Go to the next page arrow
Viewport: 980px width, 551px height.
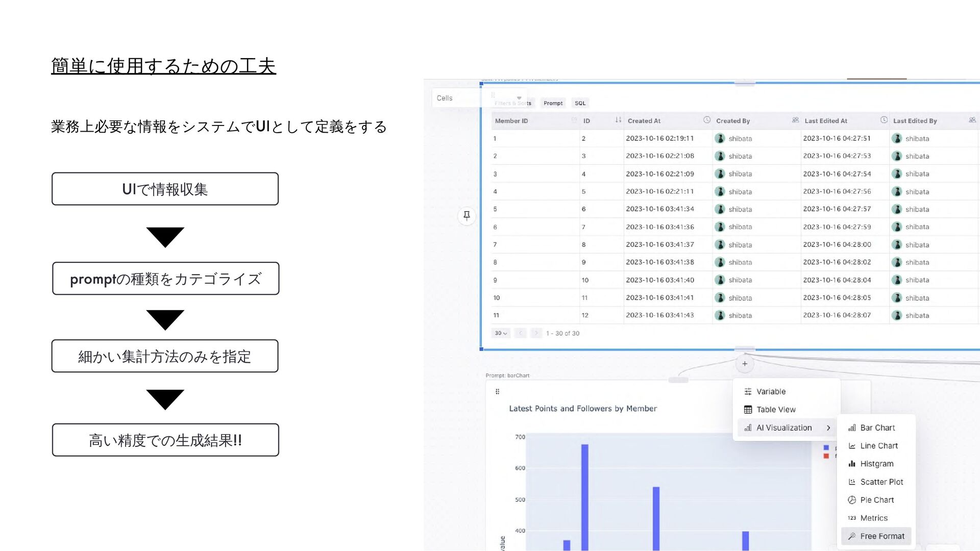coord(536,333)
